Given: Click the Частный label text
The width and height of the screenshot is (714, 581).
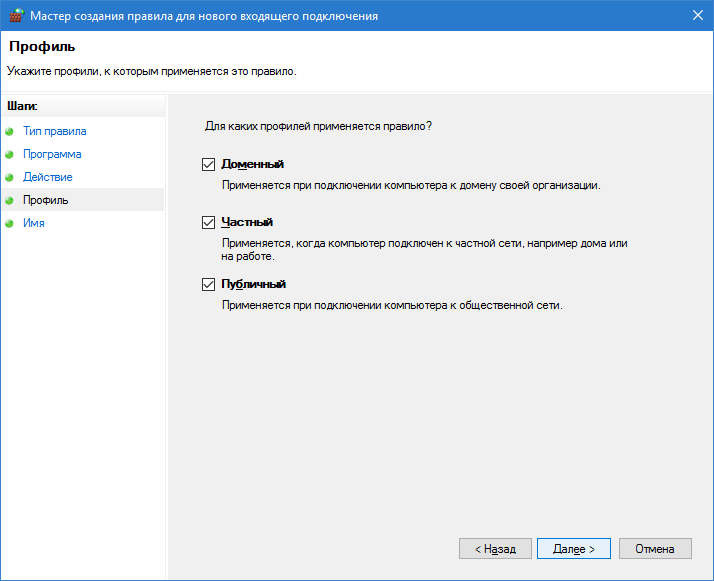Looking at the screenshot, I should point(247,222).
